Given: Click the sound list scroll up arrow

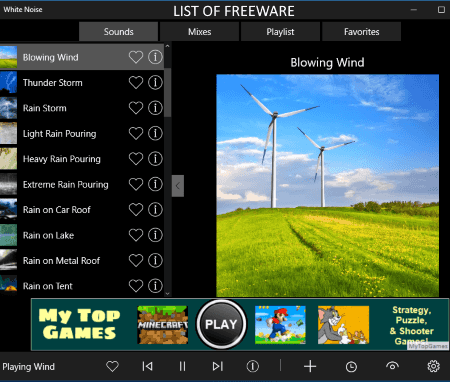Looking at the screenshot, I should pos(168,46).
